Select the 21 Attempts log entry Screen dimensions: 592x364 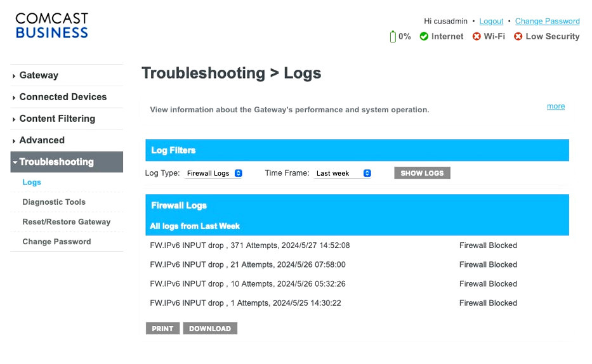pos(247,265)
